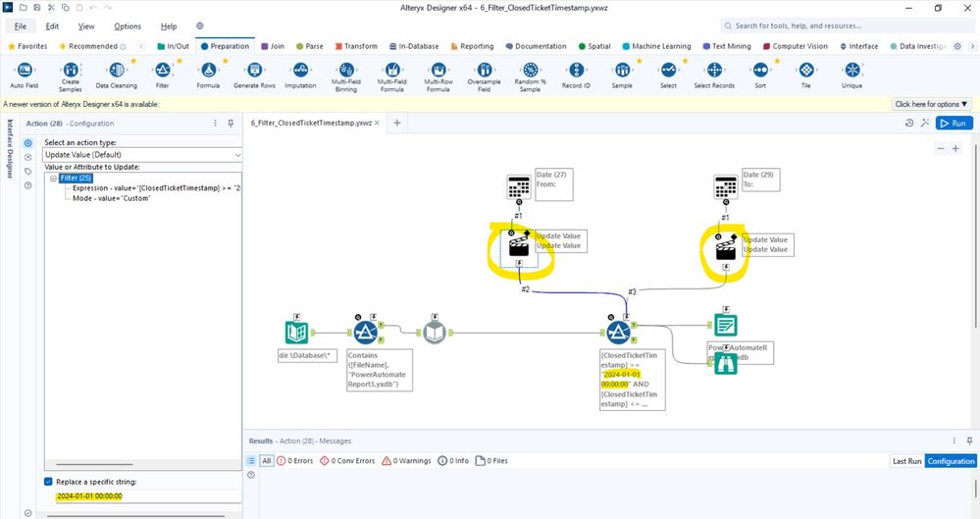This screenshot has height=519, width=980.
Task: Open the Spatial tool category
Action: (x=594, y=46)
